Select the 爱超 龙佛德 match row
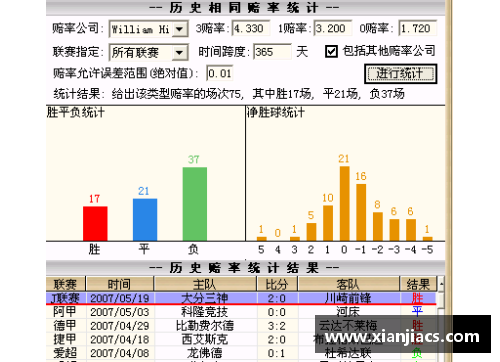 click(x=241, y=353)
